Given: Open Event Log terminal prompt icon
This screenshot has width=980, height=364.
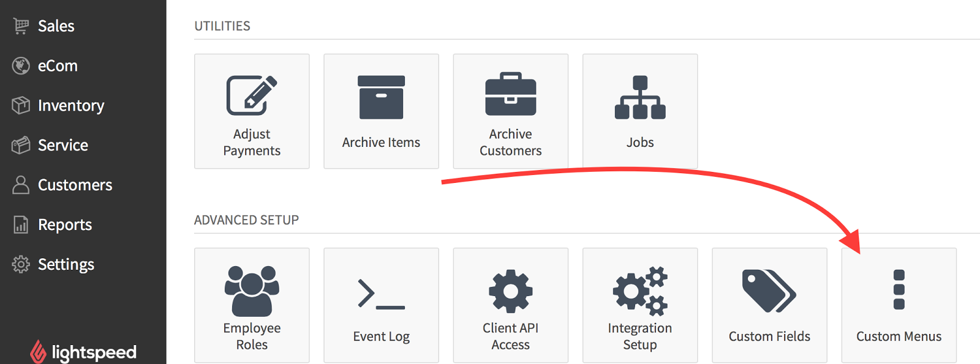Looking at the screenshot, I should point(381,294).
